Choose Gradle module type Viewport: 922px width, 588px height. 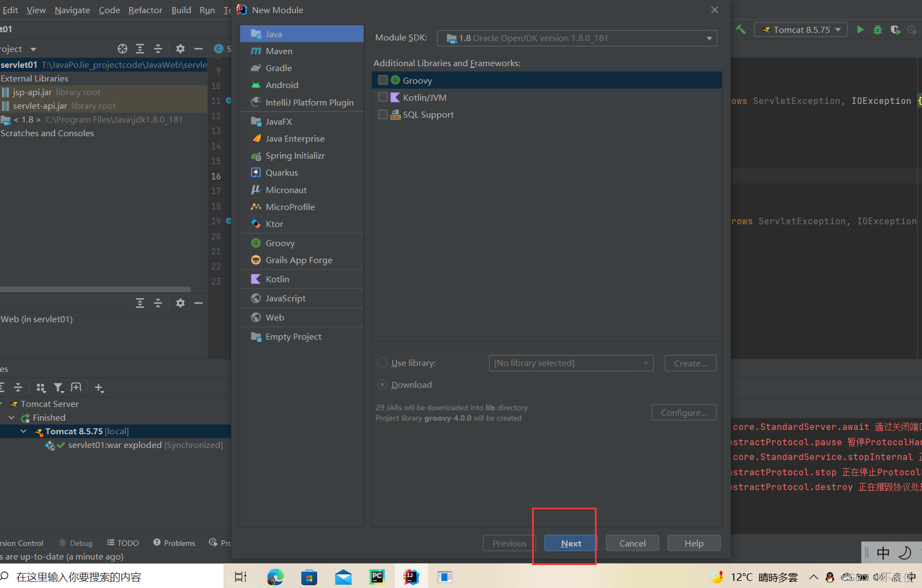pyautogui.click(x=302, y=68)
